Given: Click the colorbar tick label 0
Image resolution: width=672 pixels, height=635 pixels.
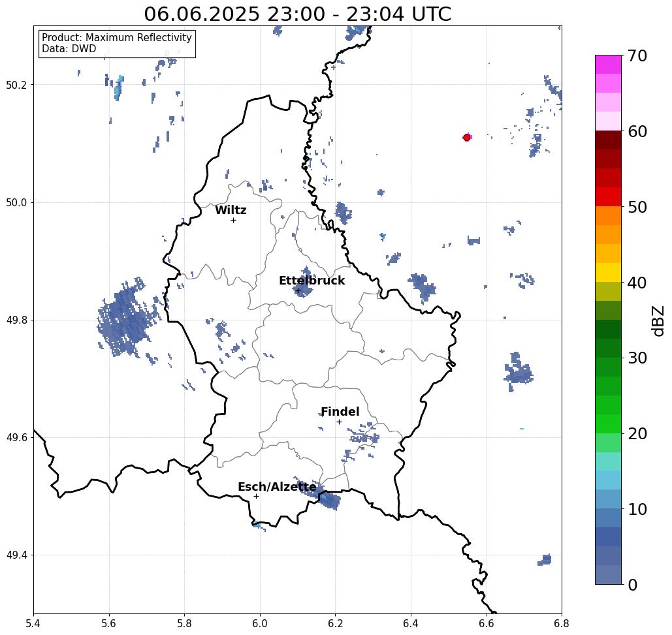Looking at the screenshot, I should coord(632,585).
